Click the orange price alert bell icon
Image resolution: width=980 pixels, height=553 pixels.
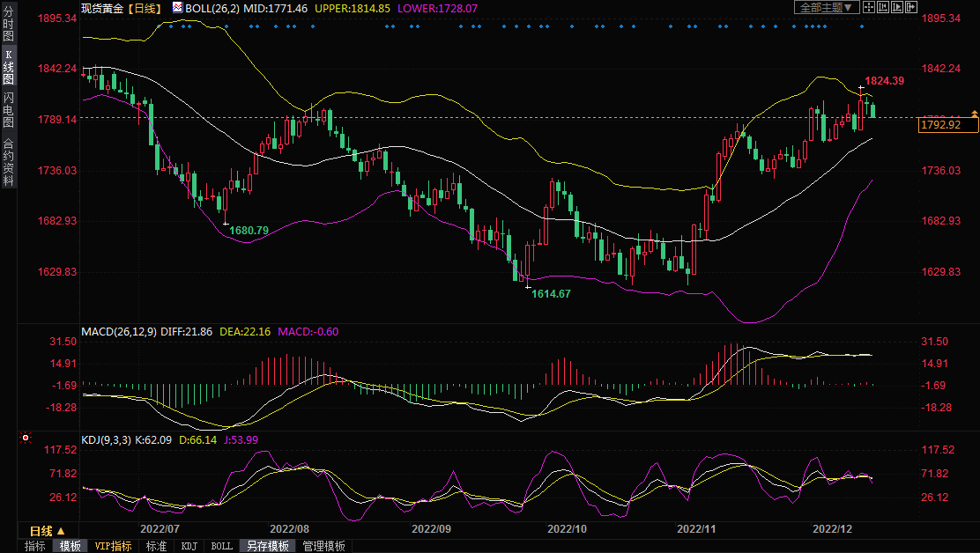974,114
